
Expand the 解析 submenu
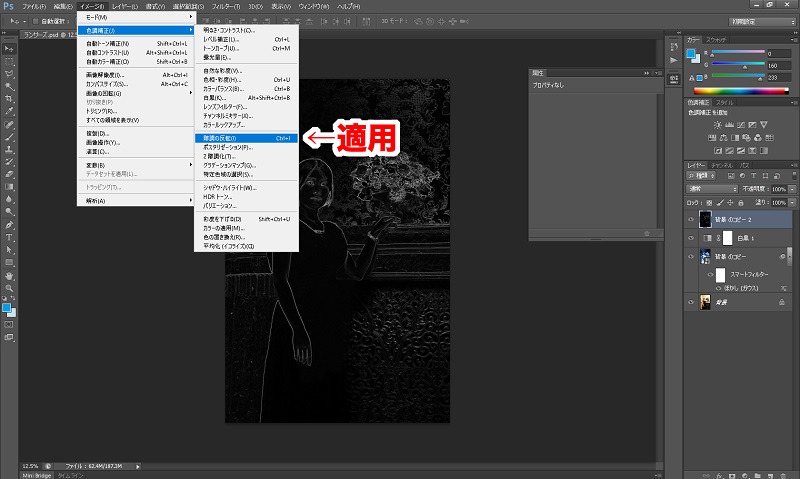coord(136,201)
